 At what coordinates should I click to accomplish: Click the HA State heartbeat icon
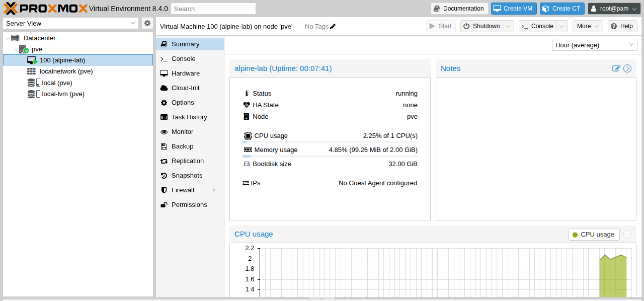pos(247,105)
